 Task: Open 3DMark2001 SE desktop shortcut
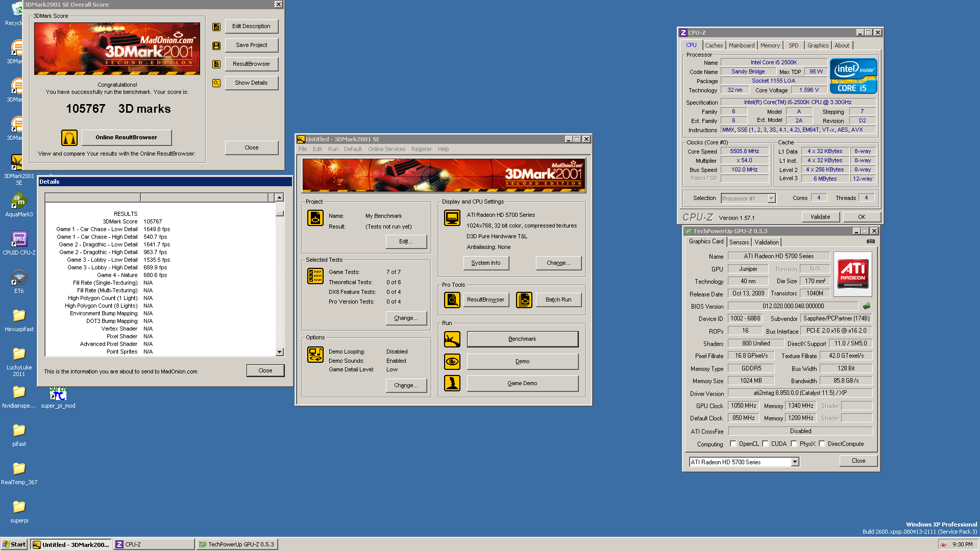[19, 170]
